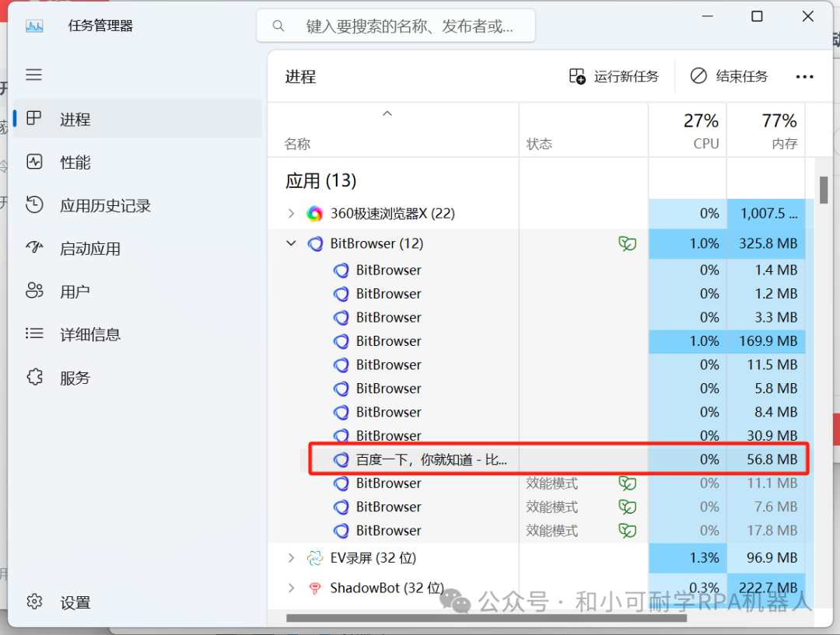Image resolution: width=840 pixels, height=635 pixels.
Task: Click the EV录屏 app icon
Action: [315, 558]
